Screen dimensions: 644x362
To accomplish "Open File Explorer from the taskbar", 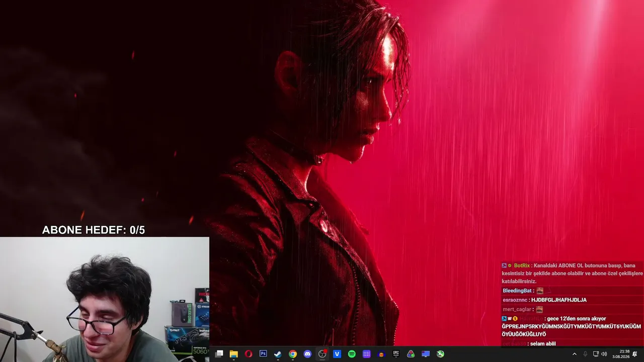I will (233, 354).
